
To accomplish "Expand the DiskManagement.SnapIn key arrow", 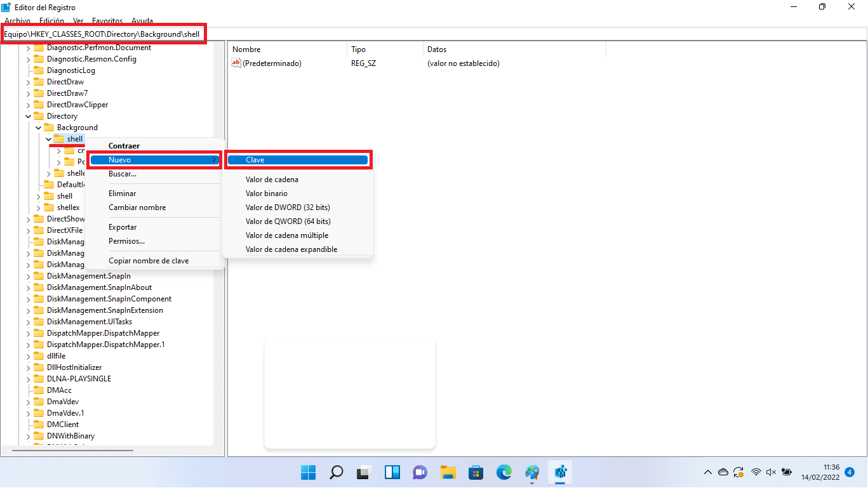I will coord(29,276).
